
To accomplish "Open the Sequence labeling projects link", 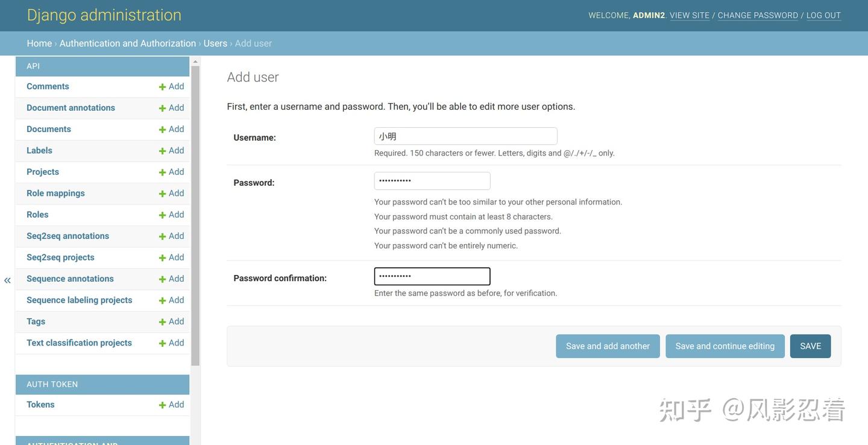I will (80, 300).
